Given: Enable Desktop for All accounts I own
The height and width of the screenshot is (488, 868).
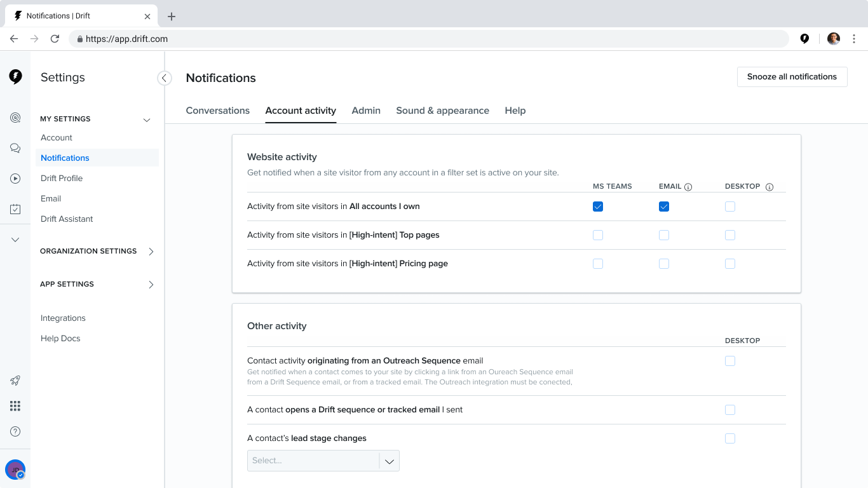Looking at the screenshot, I should click(x=730, y=207).
